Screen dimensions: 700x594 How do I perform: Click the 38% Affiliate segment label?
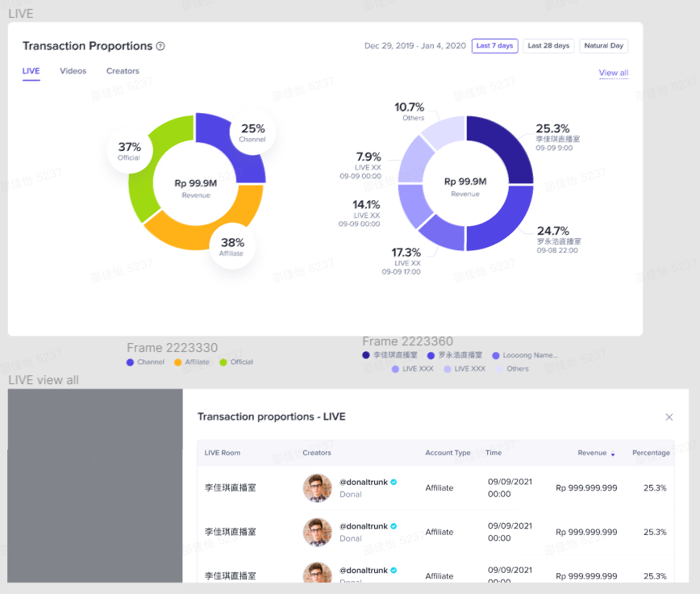(232, 246)
